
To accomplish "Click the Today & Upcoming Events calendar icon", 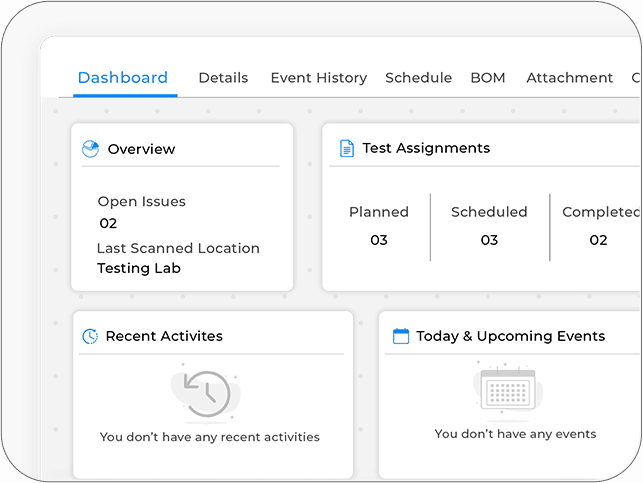I will tap(401, 337).
